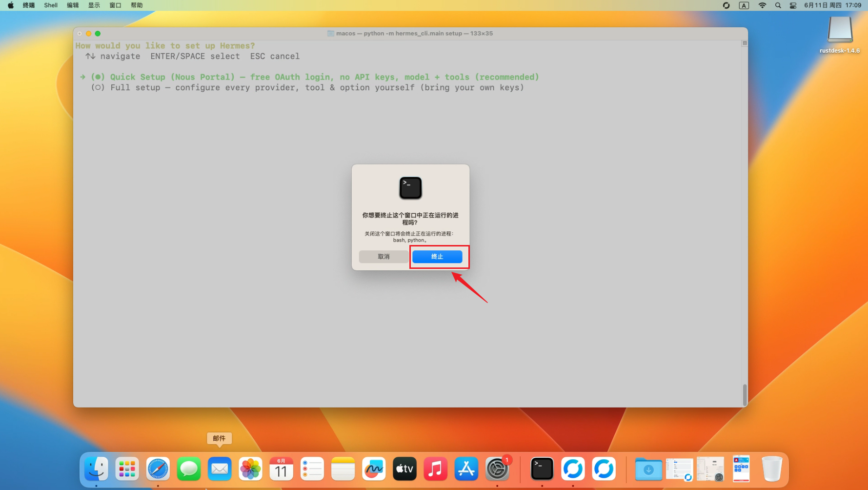Click the Terminal app icon in the dialog
Viewport: 868px width, 490px height.
pos(410,188)
